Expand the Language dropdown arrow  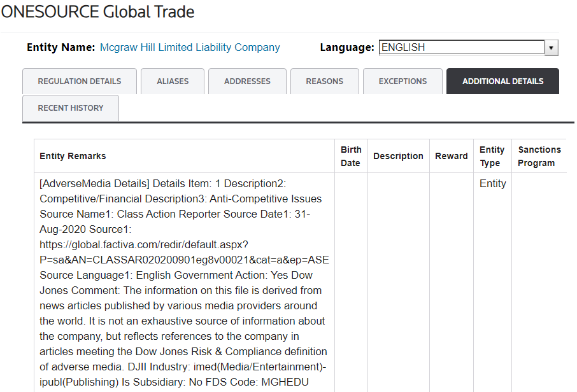[552, 48]
